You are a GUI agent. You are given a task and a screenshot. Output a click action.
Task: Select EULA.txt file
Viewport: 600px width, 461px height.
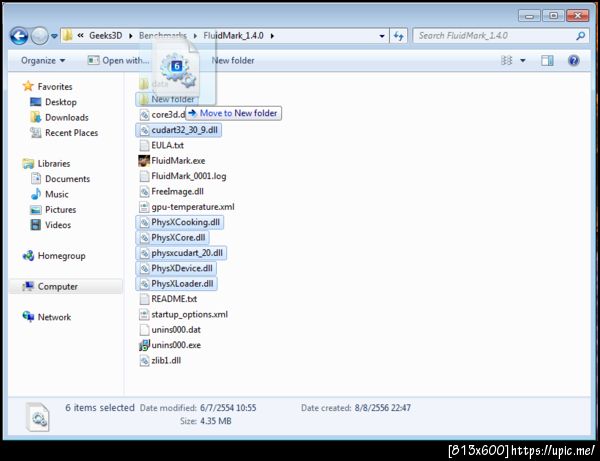pos(161,145)
